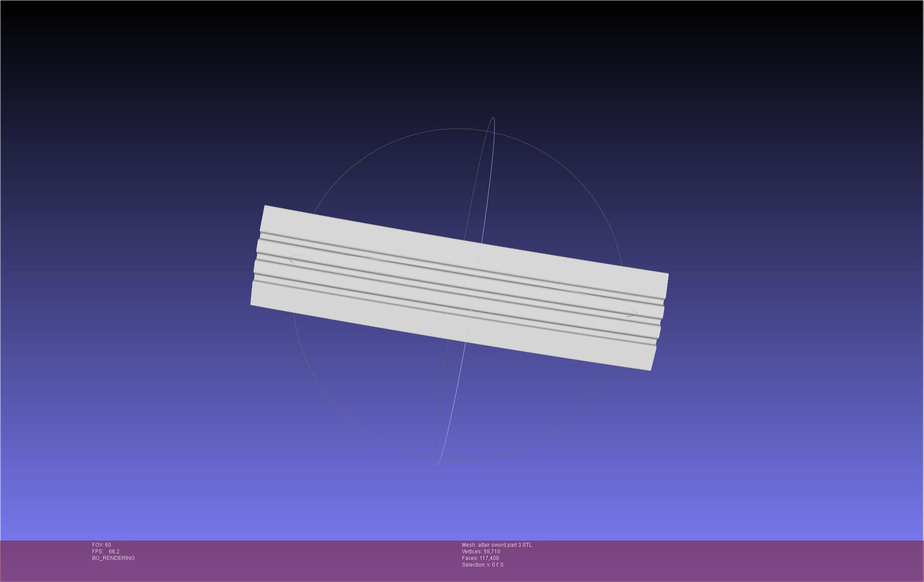Click the top-right corner of the mesh
Viewport: 924px width, 582px height.
coord(667,275)
